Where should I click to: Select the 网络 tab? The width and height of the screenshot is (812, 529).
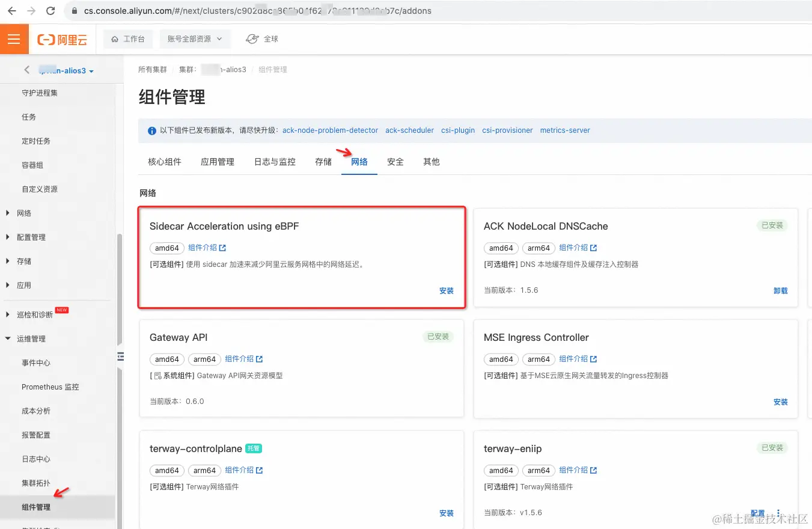point(359,162)
